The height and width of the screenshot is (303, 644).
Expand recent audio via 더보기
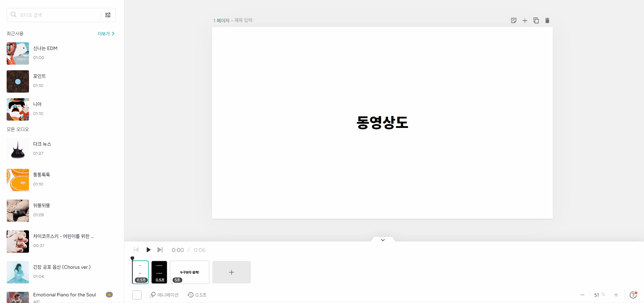106,34
